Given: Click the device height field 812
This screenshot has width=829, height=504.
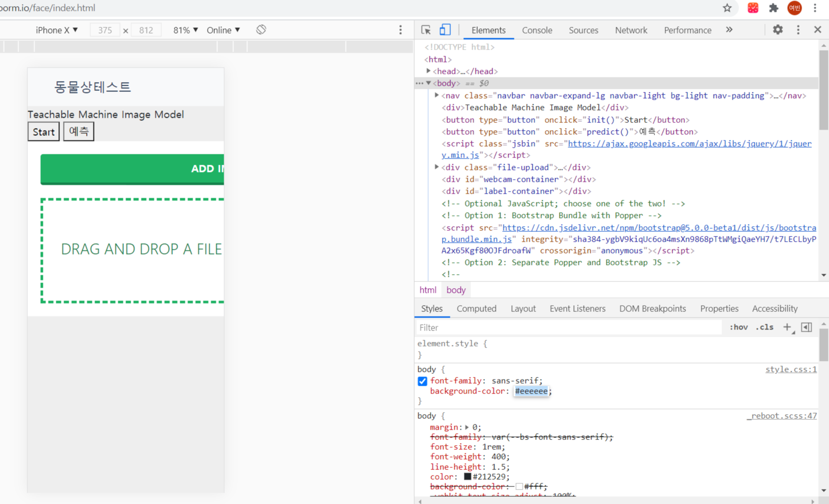Looking at the screenshot, I should pyautogui.click(x=146, y=30).
